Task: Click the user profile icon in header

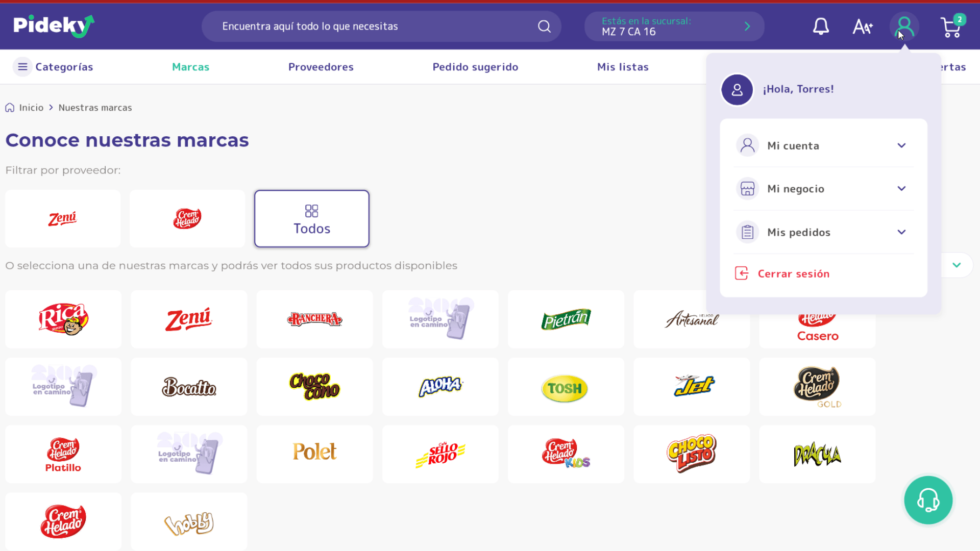Action: (904, 27)
